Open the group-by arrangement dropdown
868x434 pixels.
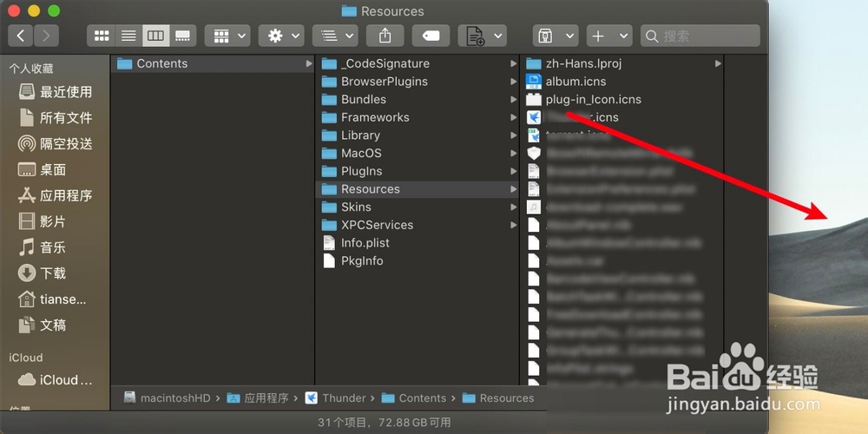click(x=227, y=36)
